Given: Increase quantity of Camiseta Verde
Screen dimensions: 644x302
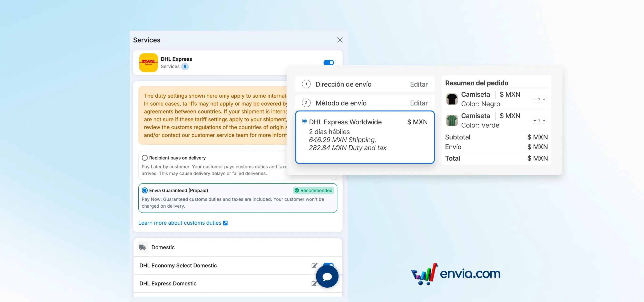Looking at the screenshot, I should click(x=544, y=120).
